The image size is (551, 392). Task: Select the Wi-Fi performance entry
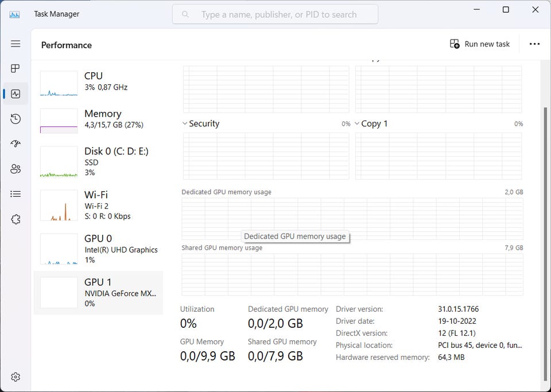98,205
